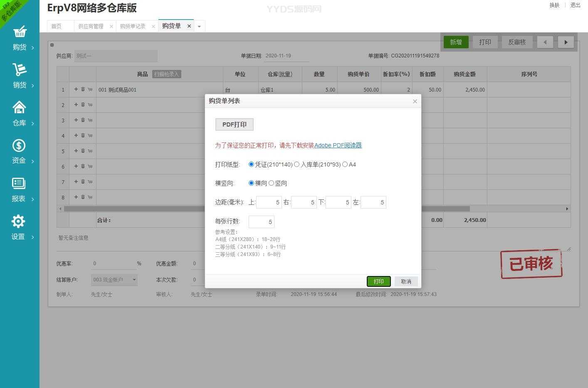This screenshot has width=588, height=388.
Task: Select 入库单(210*93) paper type
Action: click(297, 164)
